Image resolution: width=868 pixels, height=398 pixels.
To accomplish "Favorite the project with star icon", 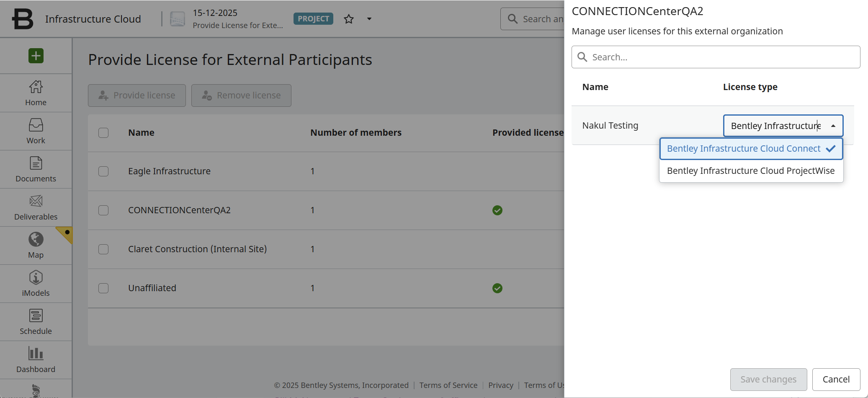I will (349, 19).
